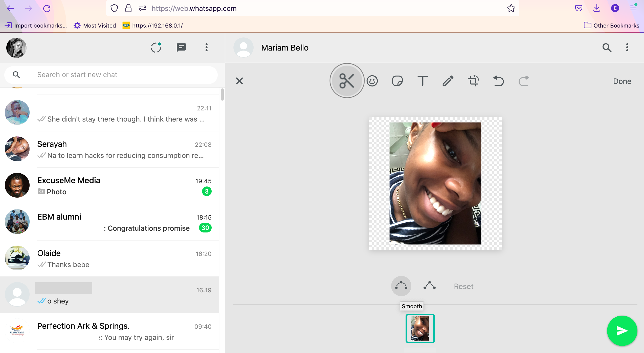Undo the last photo edit
644x353 pixels.
pyautogui.click(x=498, y=81)
